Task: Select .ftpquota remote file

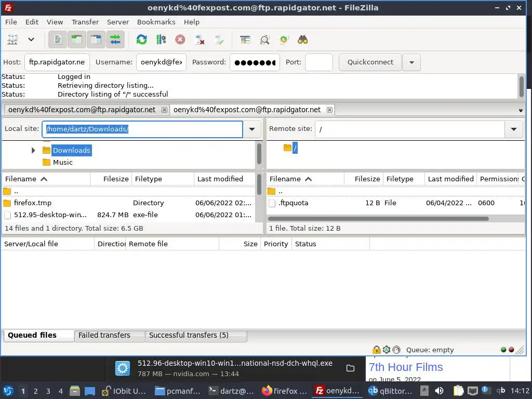Action: (x=395, y=203)
